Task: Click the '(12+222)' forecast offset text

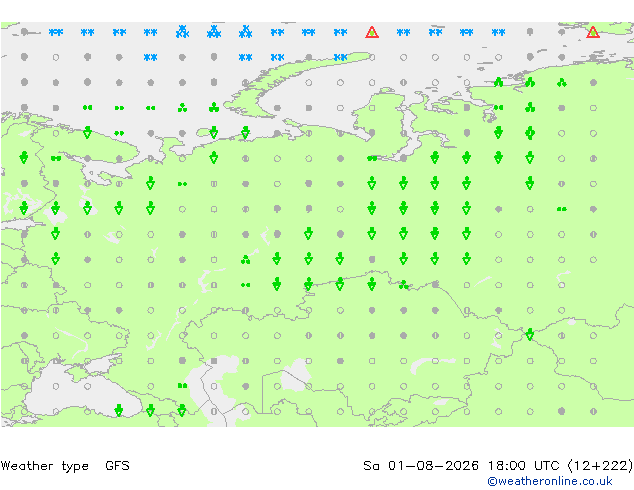Action: tap(600, 466)
